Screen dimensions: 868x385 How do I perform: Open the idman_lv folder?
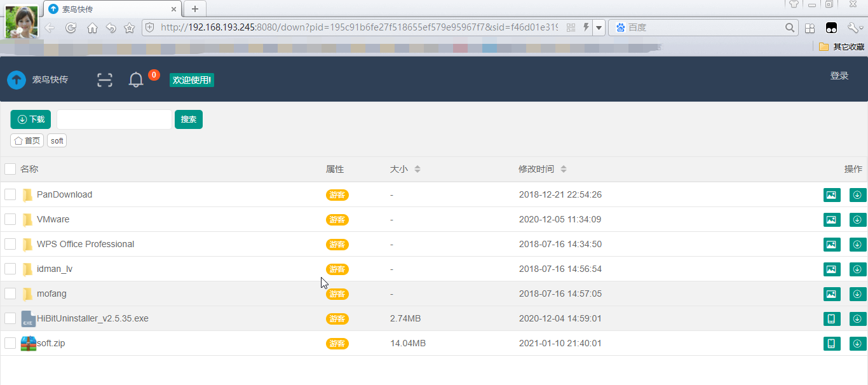pos(55,269)
